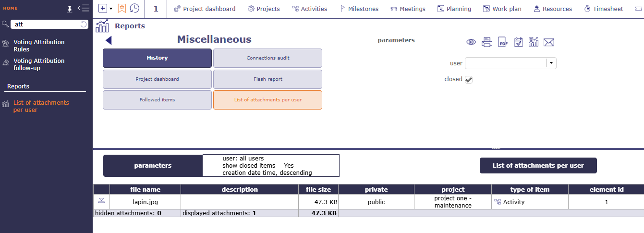Select the Connections audit report button
This screenshot has width=644, height=233.
267,58
